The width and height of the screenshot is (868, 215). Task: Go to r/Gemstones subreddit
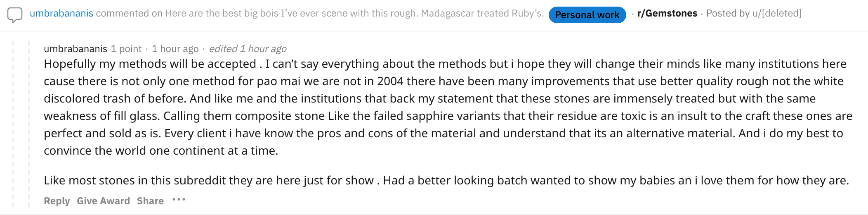[x=667, y=13]
